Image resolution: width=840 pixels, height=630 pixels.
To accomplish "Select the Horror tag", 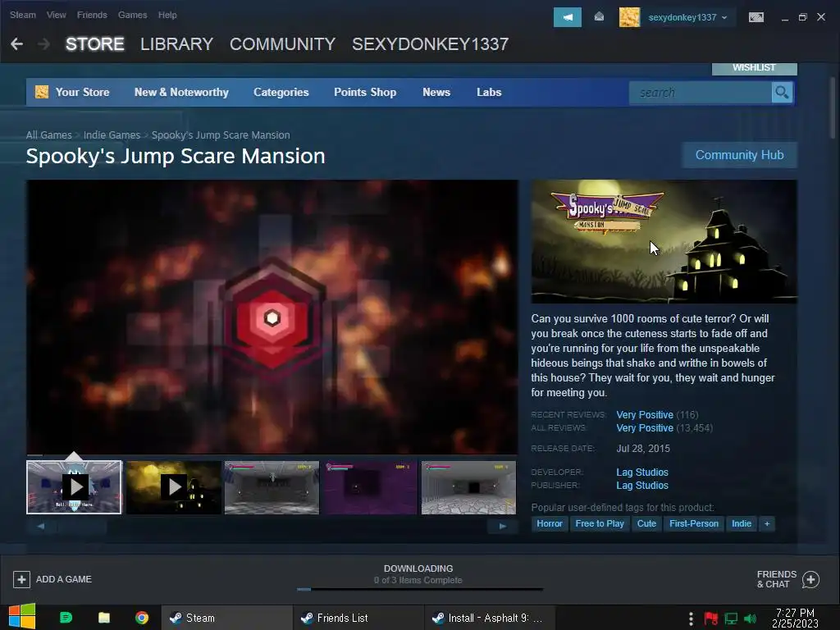I will [550, 523].
